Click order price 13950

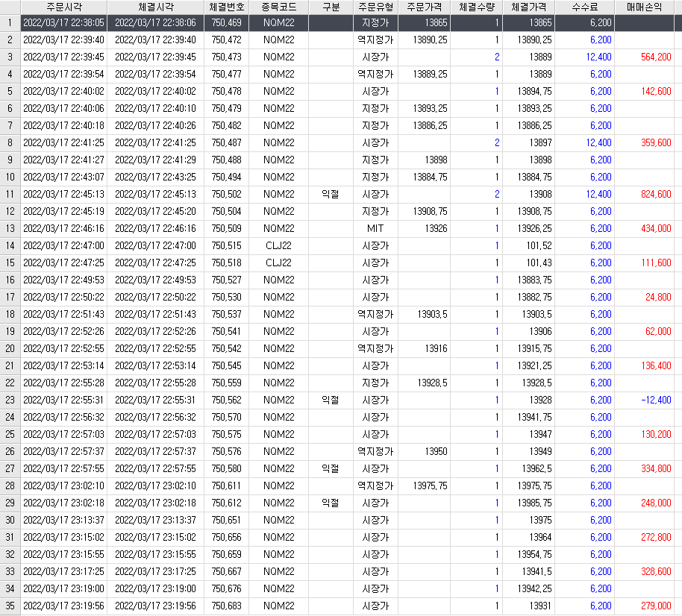coord(436,452)
